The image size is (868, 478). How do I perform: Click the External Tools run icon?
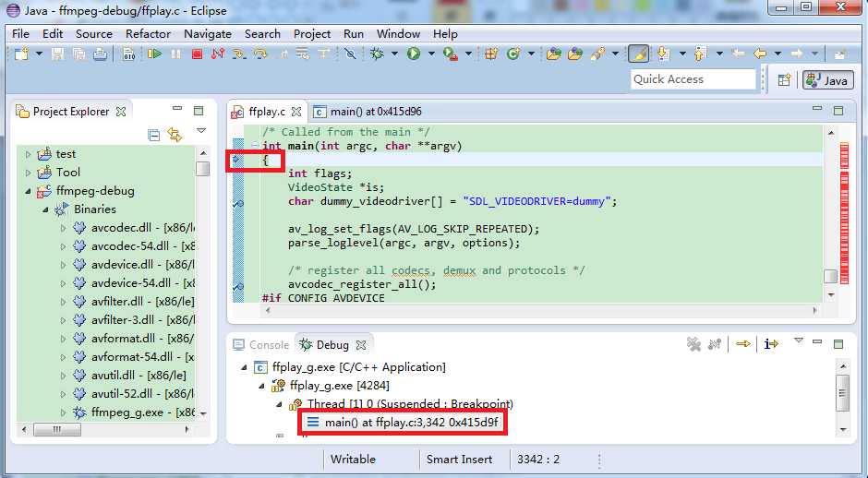tap(451, 54)
